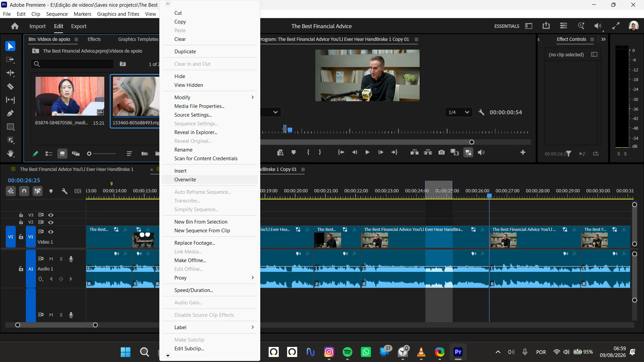
Task: Open playback resolution 1/4 dropdown
Action: click(459, 112)
